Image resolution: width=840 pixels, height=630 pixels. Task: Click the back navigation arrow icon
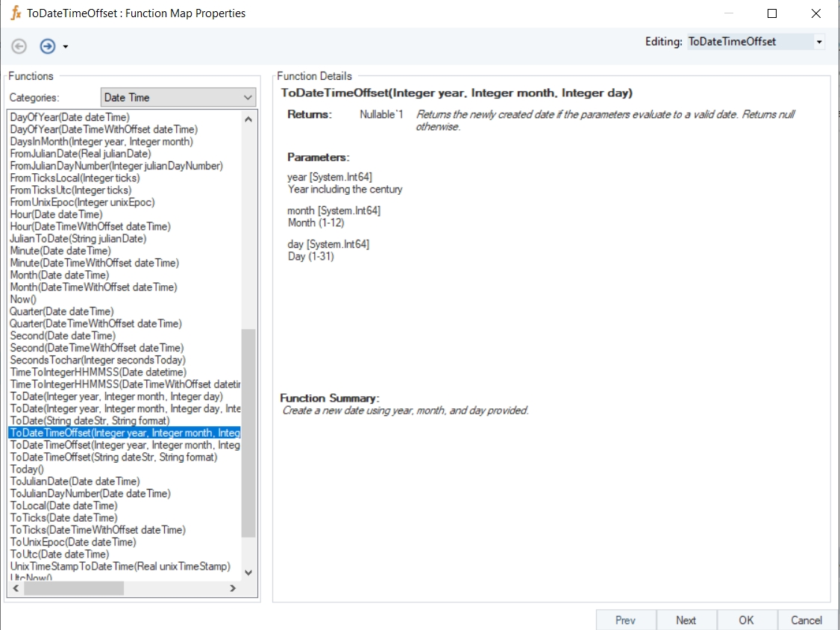[x=19, y=46]
